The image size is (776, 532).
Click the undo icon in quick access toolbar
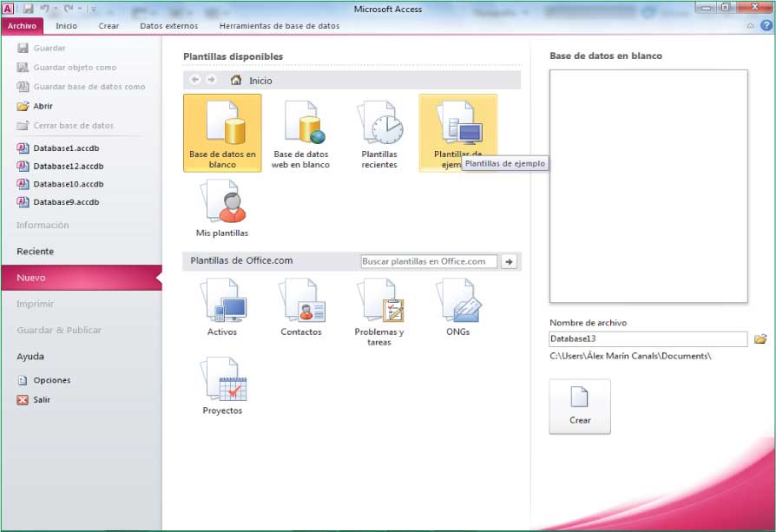click(44, 9)
